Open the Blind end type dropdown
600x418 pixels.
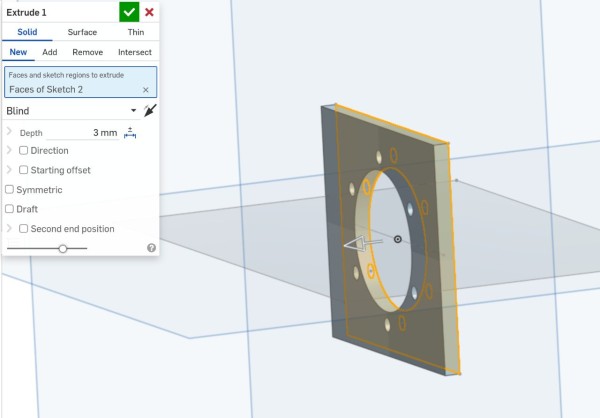point(72,111)
